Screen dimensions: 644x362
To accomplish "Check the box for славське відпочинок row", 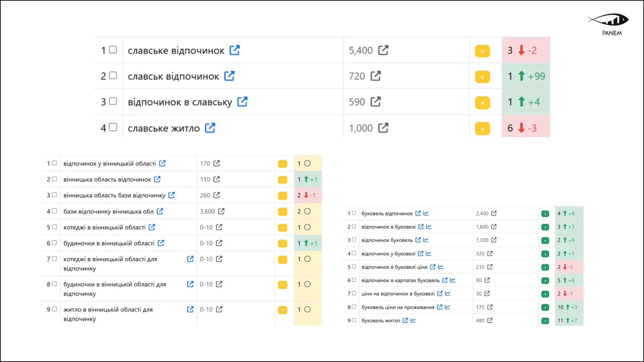I will (x=113, y=50).
